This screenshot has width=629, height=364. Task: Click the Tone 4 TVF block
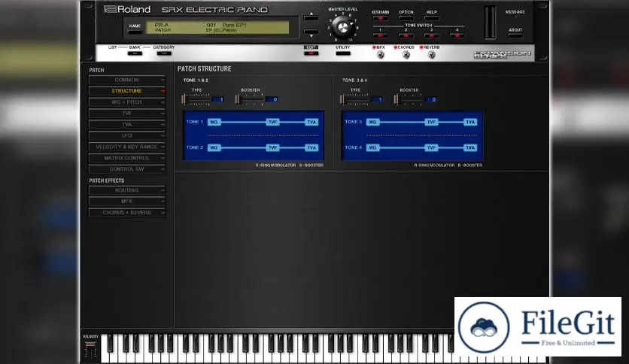431,148
